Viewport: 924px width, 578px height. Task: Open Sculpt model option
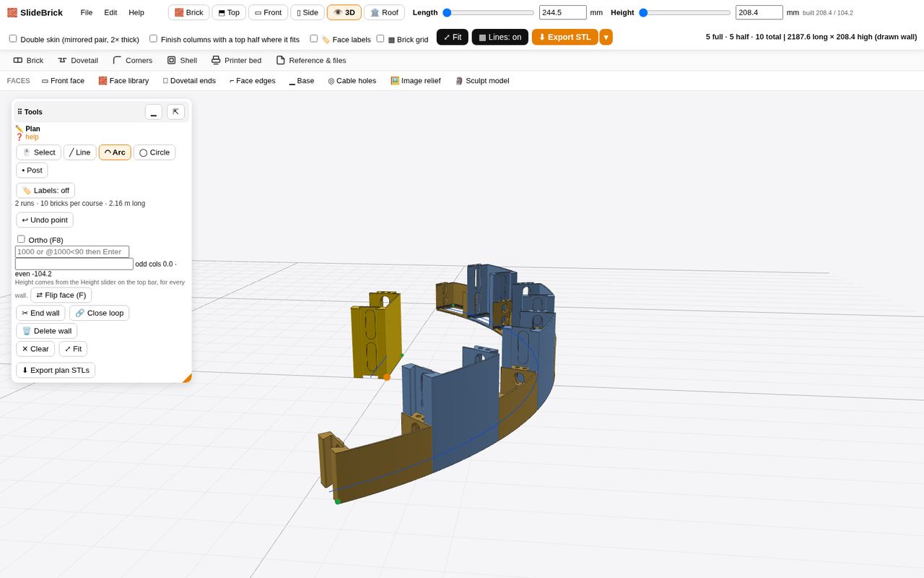(x=481, y=81)
